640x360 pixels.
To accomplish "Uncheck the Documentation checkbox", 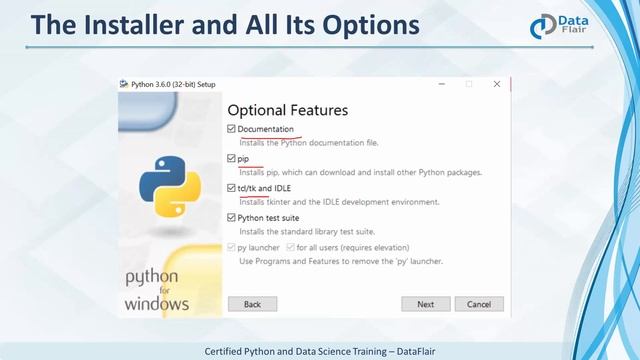I will (231, 129).
